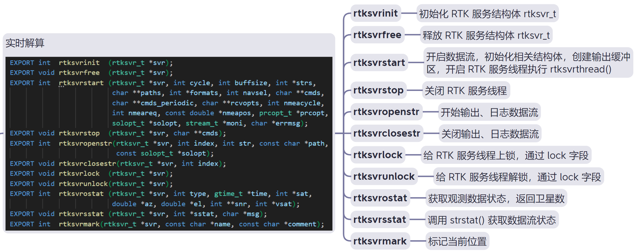Click the description 释放 RTK 服务结构体 rtksvr_t
The width and height of the screenshot is (644, 251).
coord(486,35)
